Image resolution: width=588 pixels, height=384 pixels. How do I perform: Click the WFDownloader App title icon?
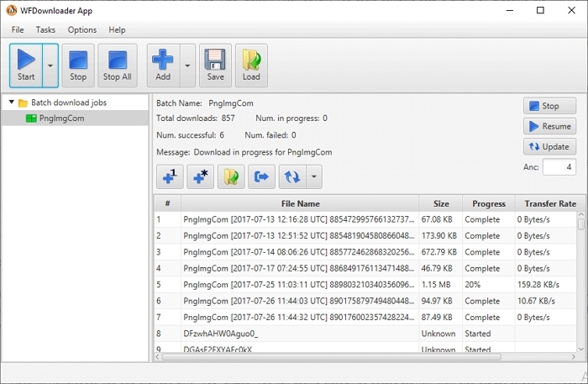tap(11, 10)
